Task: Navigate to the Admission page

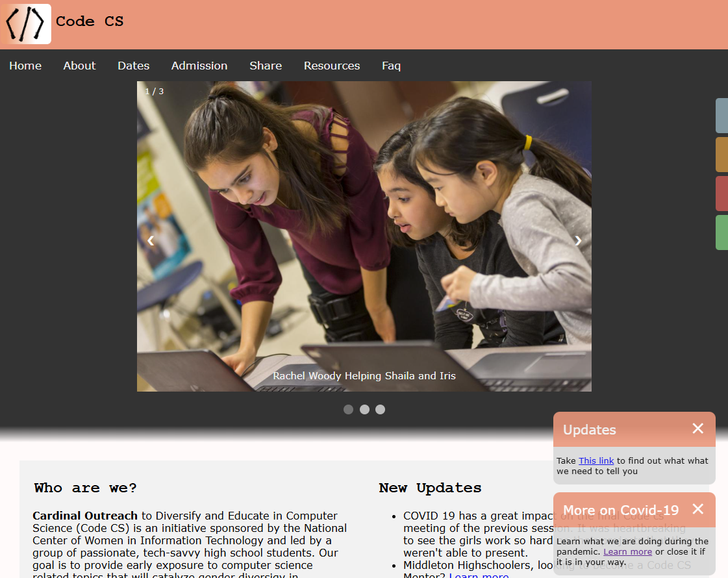Action: tap(199, 66)
